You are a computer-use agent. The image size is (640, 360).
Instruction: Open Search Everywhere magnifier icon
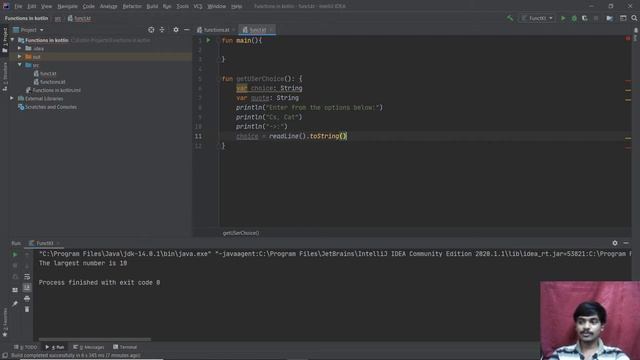[x=634, y=18]
